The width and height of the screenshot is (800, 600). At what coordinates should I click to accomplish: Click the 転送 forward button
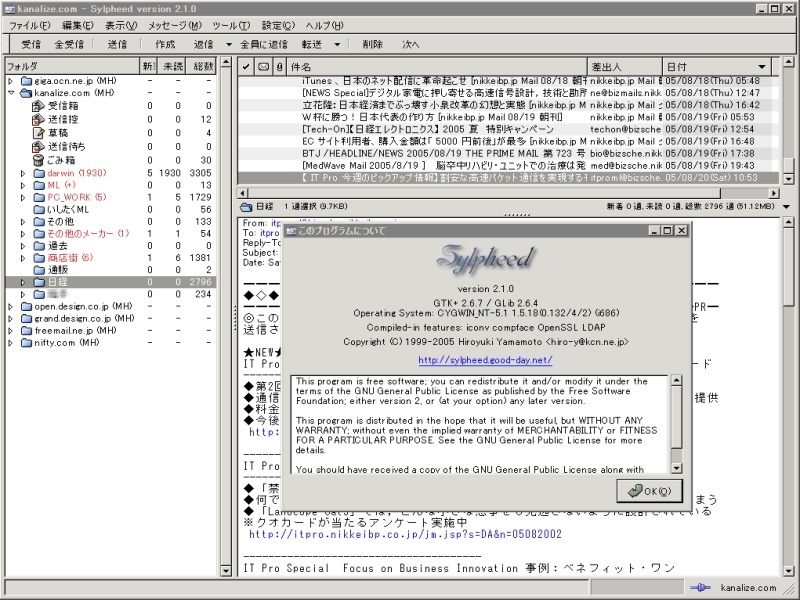pyautogui.click(x=312, y=44)
